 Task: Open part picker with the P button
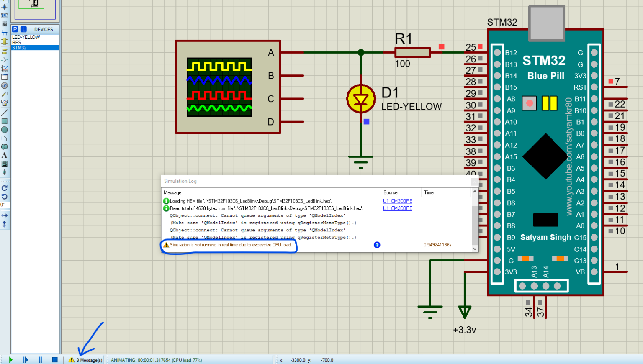click(15, 29)
